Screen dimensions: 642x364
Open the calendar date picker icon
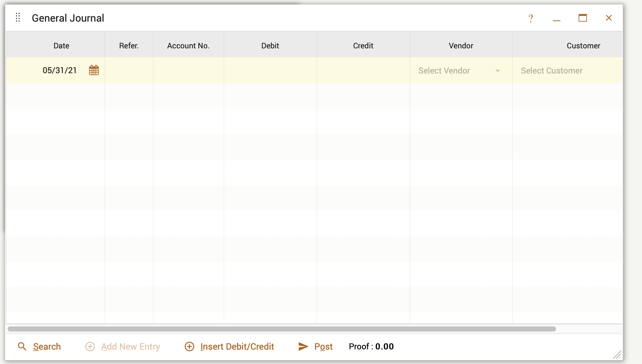pyautogui.click(x=94, y=70)
